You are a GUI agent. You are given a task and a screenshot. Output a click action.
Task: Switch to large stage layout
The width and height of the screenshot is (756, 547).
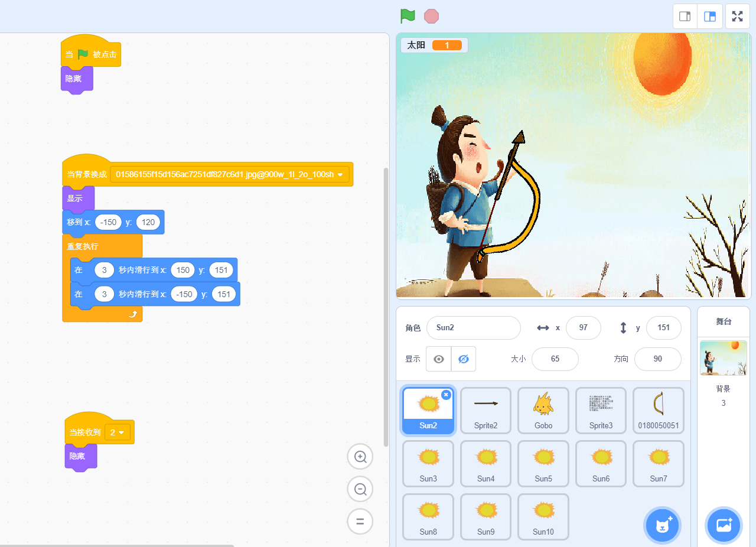click(x=710, y=17)
